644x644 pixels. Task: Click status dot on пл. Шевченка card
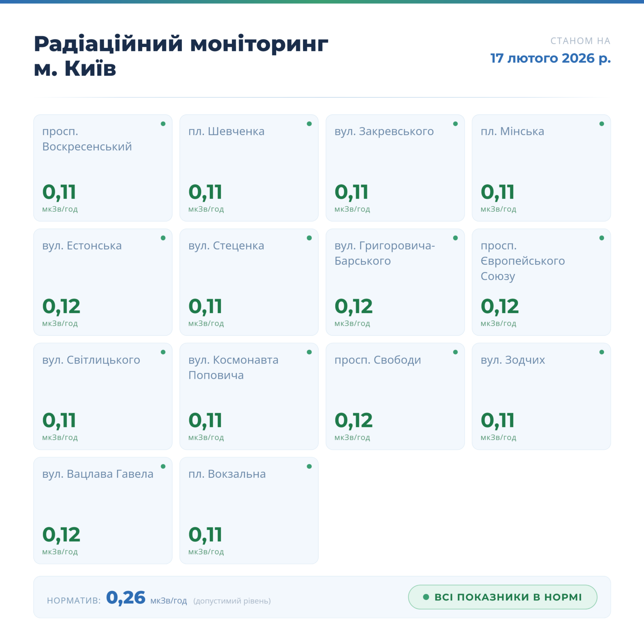coord(309,124)
